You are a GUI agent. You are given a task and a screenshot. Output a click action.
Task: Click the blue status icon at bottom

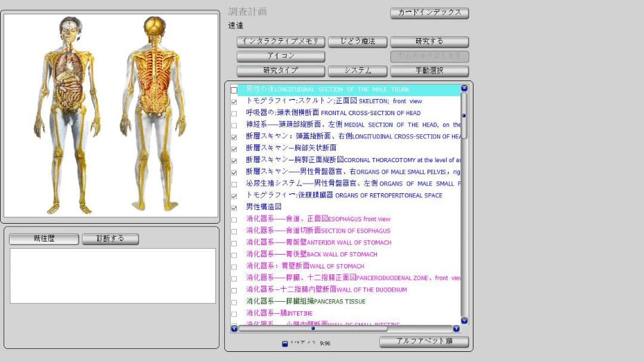pyautogui.click(x=284, y=343)
